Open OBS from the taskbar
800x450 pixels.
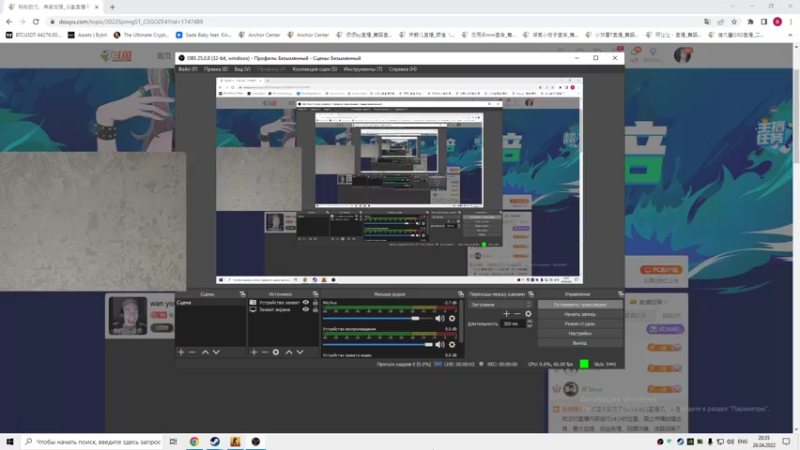pos(256,441)
